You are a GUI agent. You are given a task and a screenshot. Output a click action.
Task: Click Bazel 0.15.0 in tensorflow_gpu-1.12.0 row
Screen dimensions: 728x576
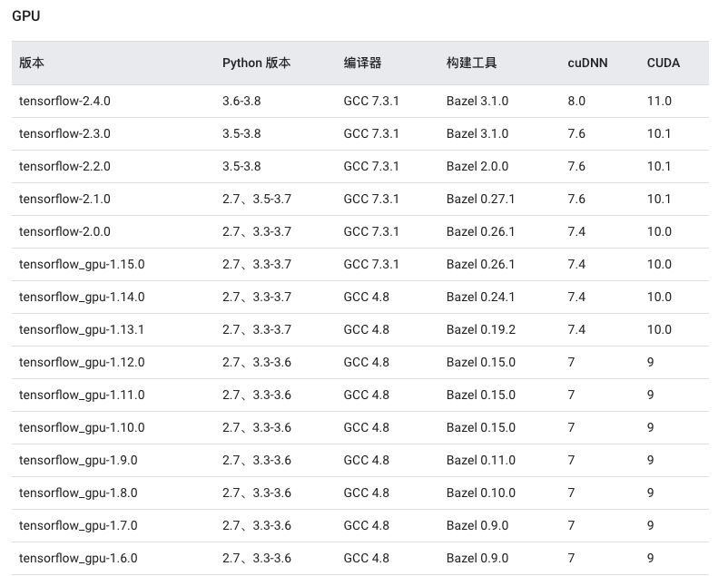(x=481, y=362)
